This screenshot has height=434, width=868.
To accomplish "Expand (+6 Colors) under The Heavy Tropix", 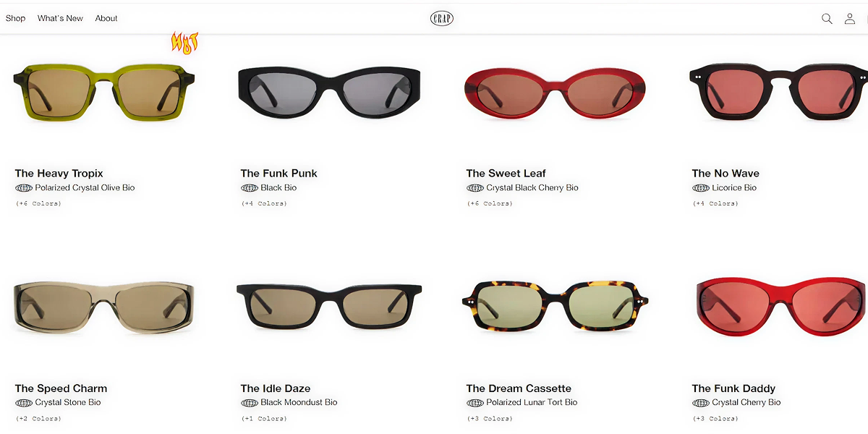I will pos(38,203).
